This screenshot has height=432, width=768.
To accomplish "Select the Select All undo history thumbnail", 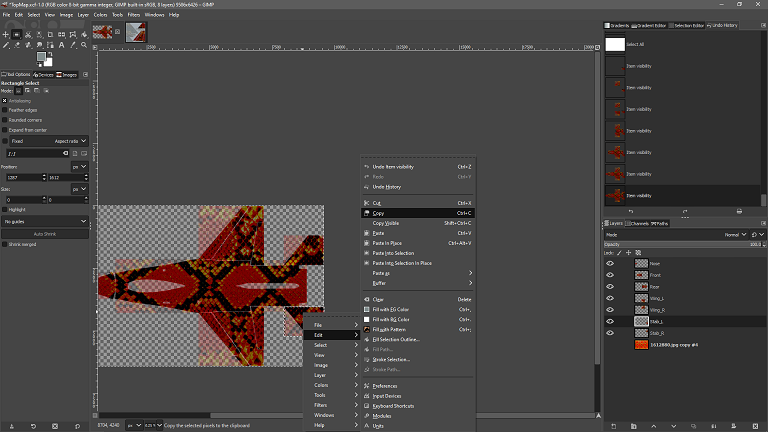I will pos(615,44).
